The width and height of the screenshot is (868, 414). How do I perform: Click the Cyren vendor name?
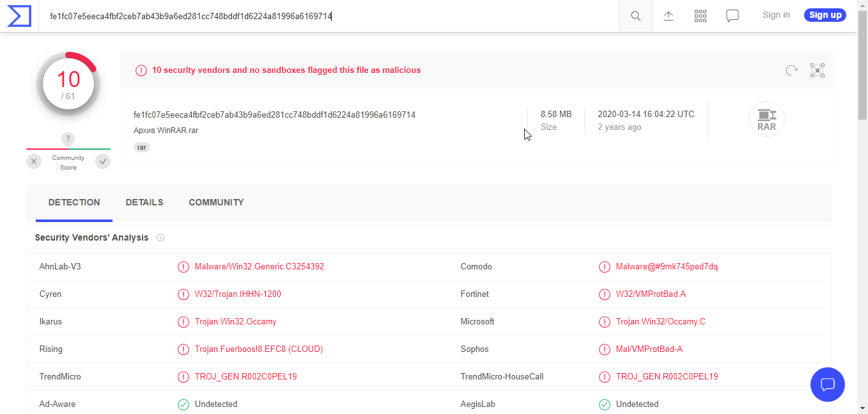[x=50, y=294]
